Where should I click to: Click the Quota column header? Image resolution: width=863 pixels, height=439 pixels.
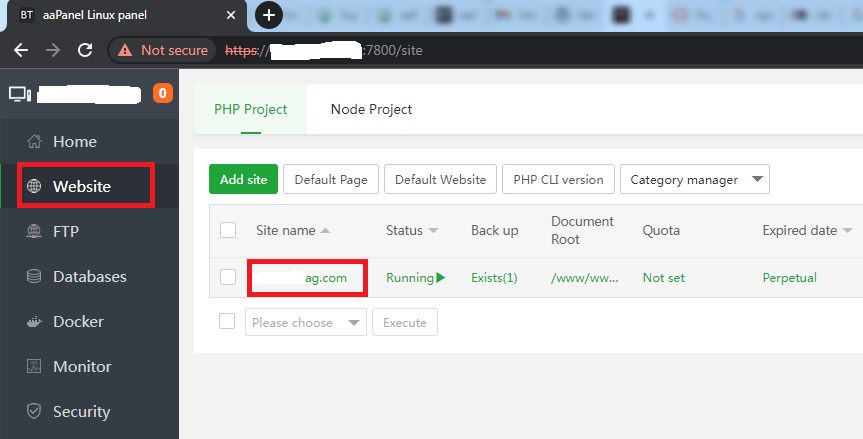point(661,231)
